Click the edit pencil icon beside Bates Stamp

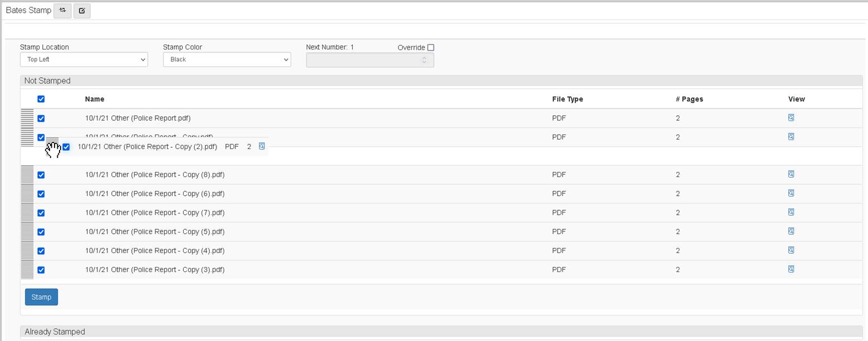(x=82, y=11)
